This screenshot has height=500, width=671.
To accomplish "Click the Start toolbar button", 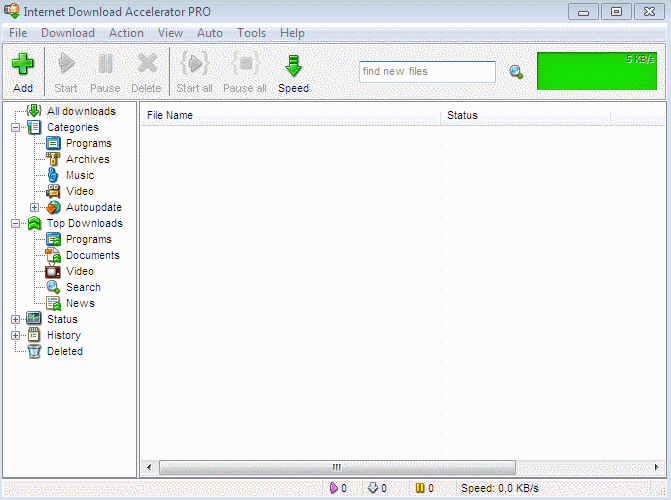I will click(66, 72).
